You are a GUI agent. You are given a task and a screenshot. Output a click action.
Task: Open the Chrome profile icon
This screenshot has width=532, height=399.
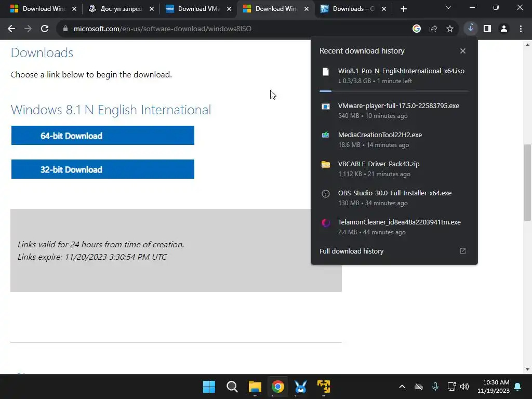[504, 29]
